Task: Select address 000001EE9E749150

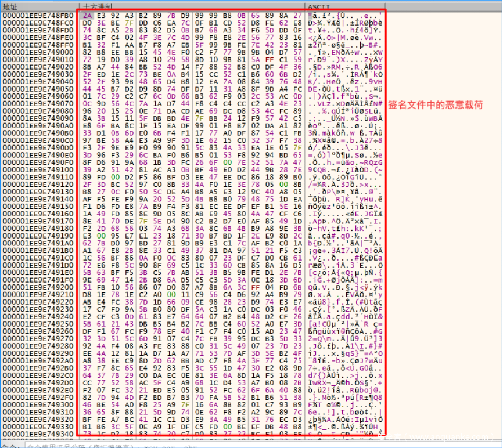Action: point(38,207)
